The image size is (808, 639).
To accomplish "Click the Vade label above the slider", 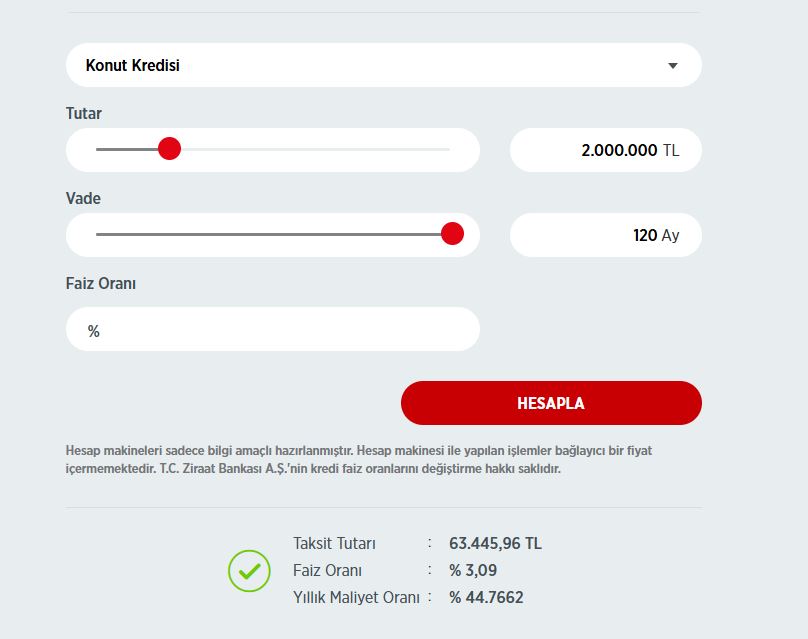I will (83, 199).
